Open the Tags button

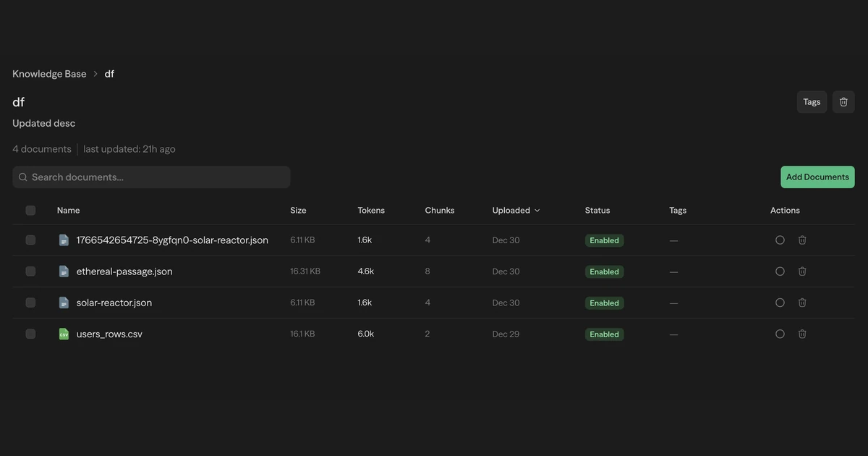[812, 102]
